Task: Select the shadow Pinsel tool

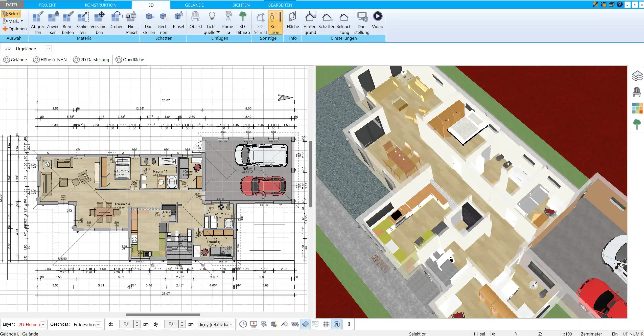Action: point(178,20)
